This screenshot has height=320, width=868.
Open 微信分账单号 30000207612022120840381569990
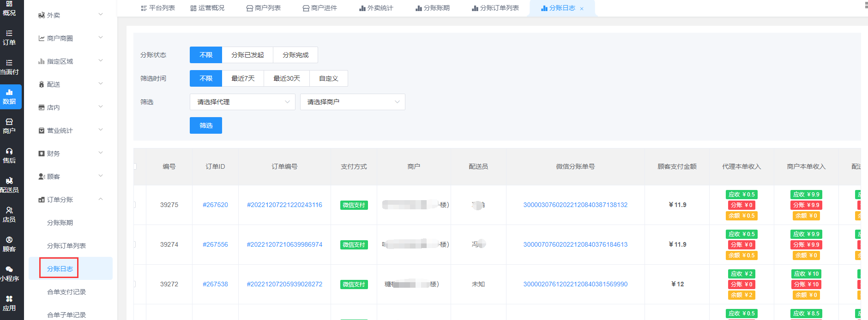tap(575, 284)
